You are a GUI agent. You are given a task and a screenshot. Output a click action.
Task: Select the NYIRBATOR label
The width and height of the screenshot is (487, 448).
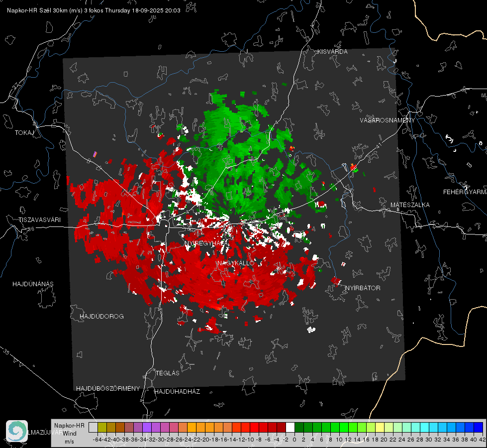[x=363, y=288]
